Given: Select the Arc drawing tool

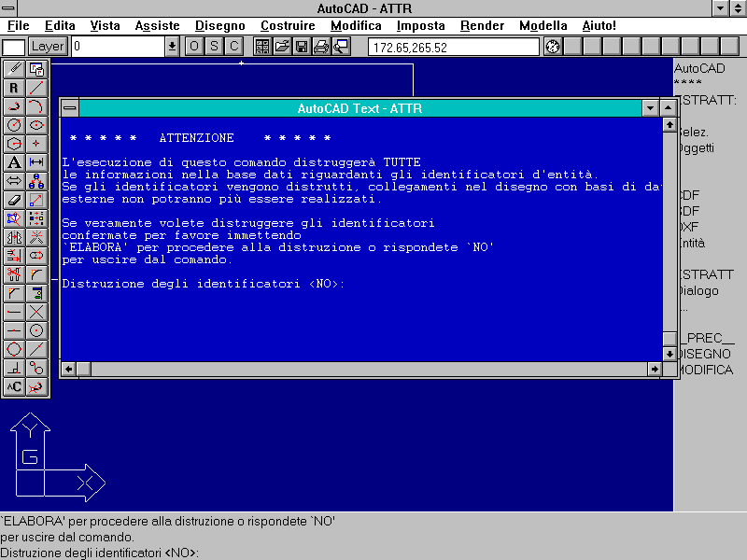Looking at the screenshot, I should click(x=36, y=106).
